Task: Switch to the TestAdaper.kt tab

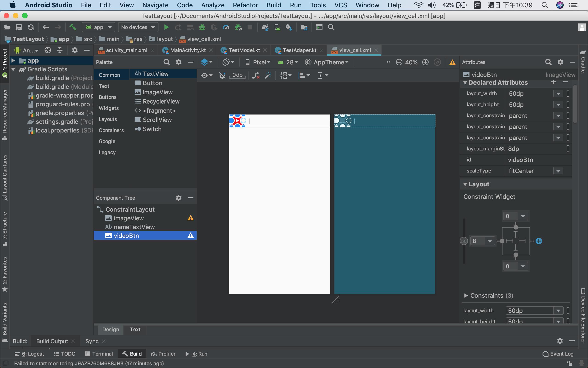Action: pos(299,50)
